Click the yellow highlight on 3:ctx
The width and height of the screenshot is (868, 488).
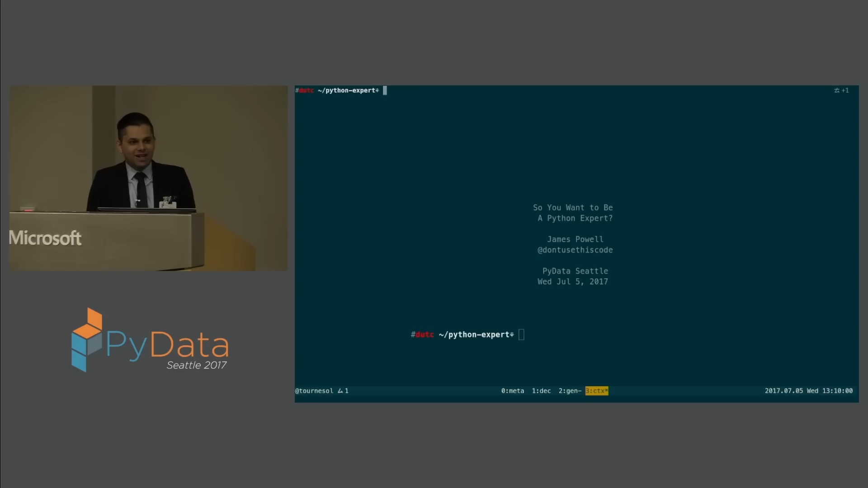(x=596, y=390)
